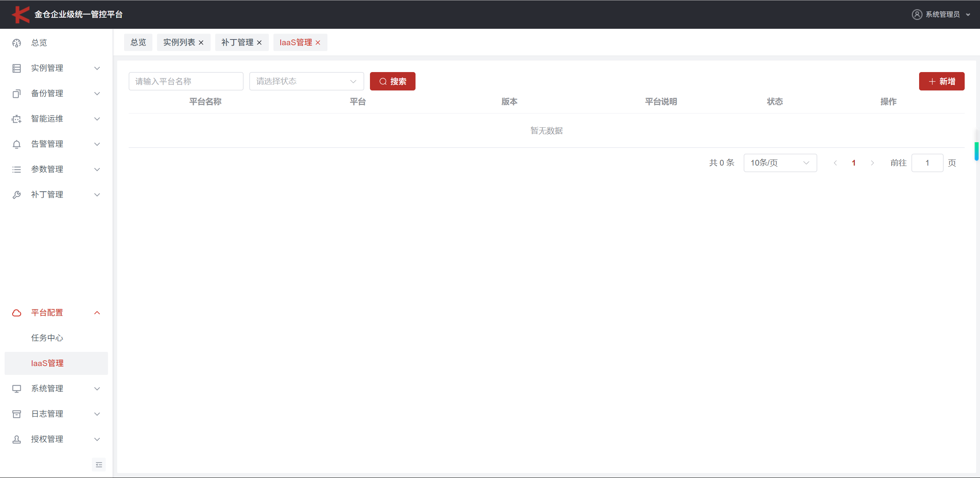Click the 告警管理 bell icon
The width and height of the screenshot is (980, 478).
click(16, 144)
